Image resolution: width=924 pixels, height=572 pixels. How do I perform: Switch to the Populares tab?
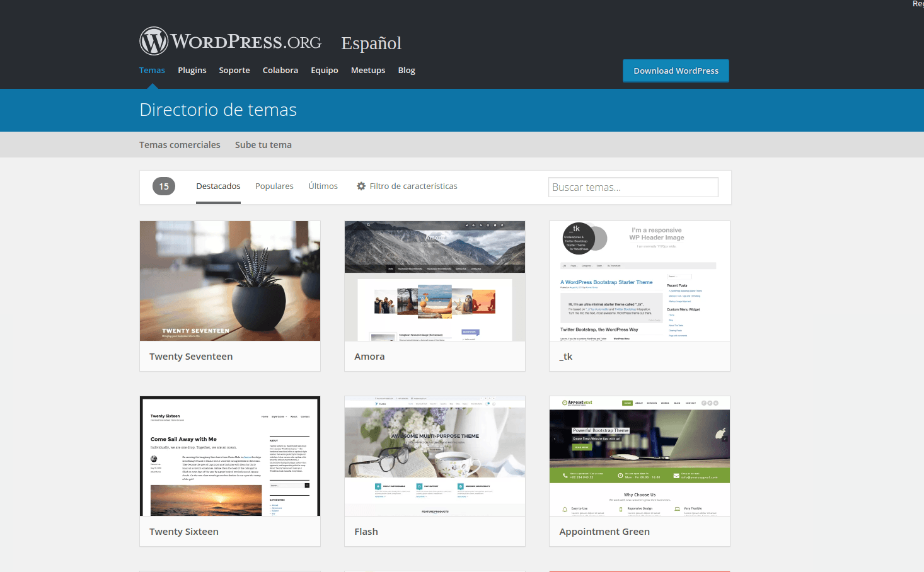(274, 186)
